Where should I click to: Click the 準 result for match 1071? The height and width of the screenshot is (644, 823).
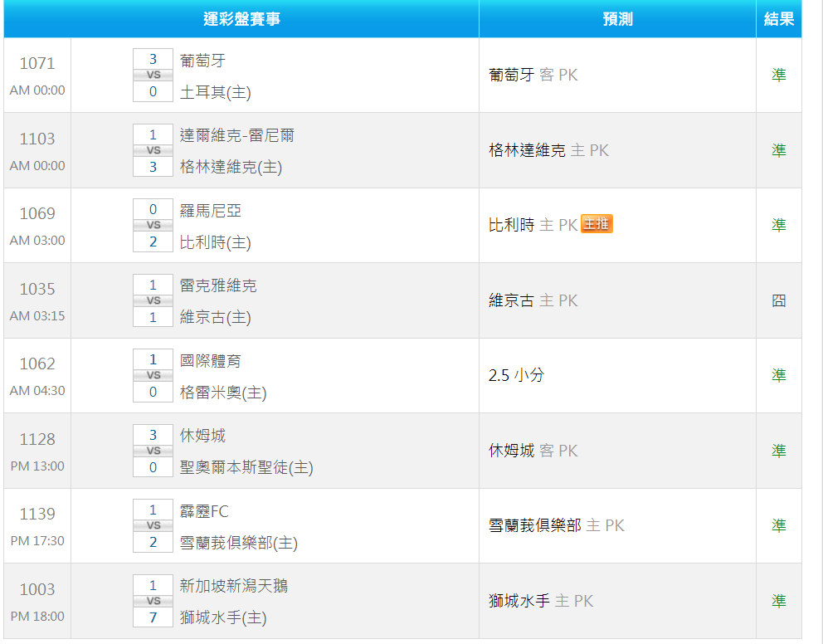tap(779, 75)
